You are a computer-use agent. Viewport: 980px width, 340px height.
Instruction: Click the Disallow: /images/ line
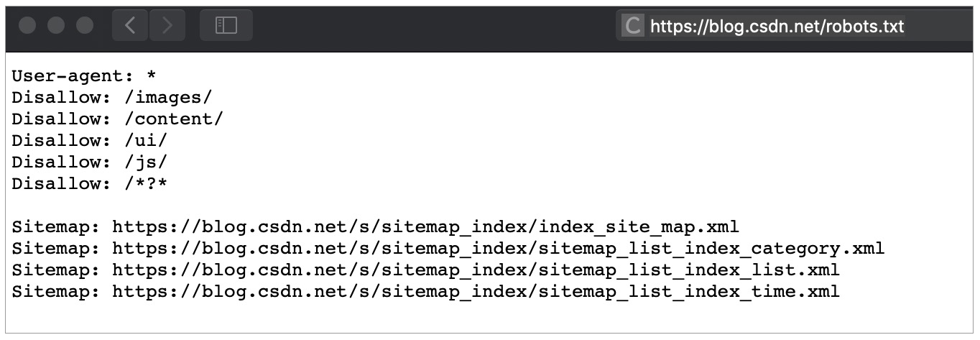pos(112,98)
